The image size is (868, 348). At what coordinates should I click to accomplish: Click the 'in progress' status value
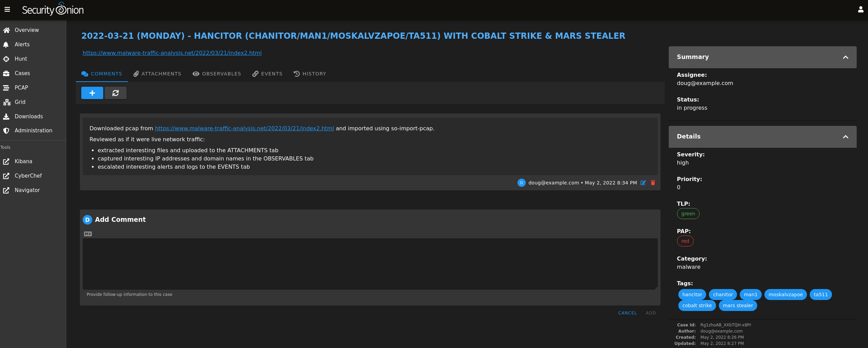(692, 108)
